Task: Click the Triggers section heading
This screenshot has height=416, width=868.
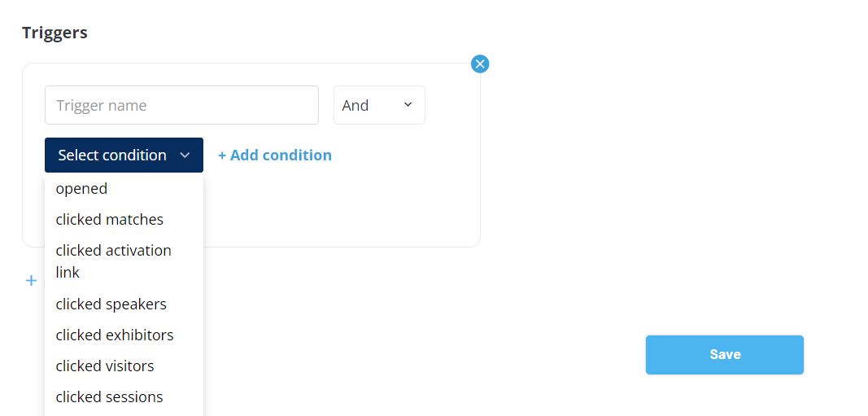Action: click(x=55, y=33)
